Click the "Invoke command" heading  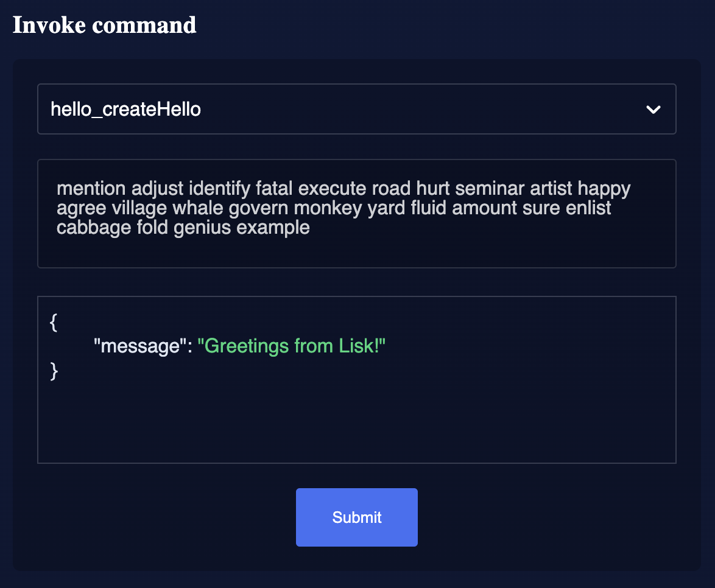point(104,25)
